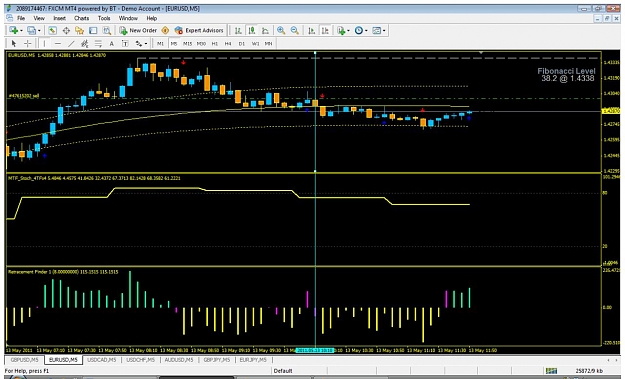Viewport: 625px width, 379px height.
Task: Select the M5 timeframe
Action: [x=174, y=43]
